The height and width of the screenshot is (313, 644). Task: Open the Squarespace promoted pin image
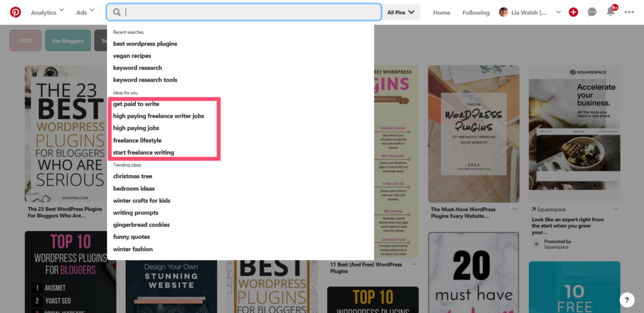[574, 134]
